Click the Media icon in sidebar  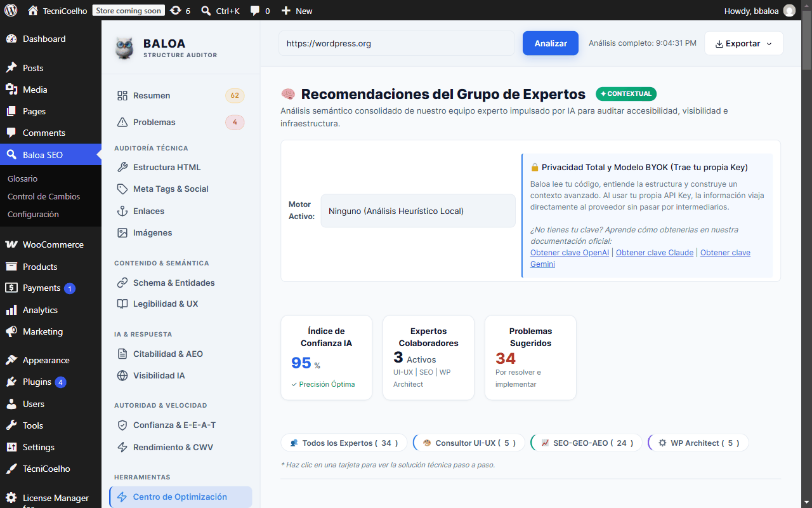(11, 90)
